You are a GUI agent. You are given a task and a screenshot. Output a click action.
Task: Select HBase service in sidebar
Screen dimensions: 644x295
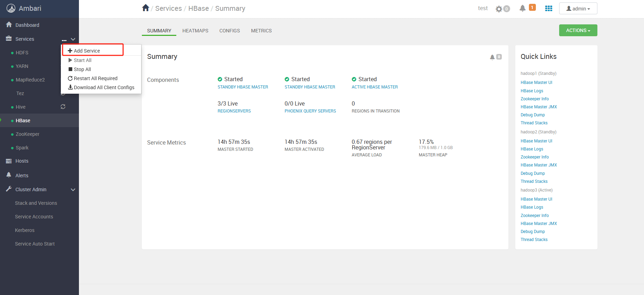(x=23, y=121)
